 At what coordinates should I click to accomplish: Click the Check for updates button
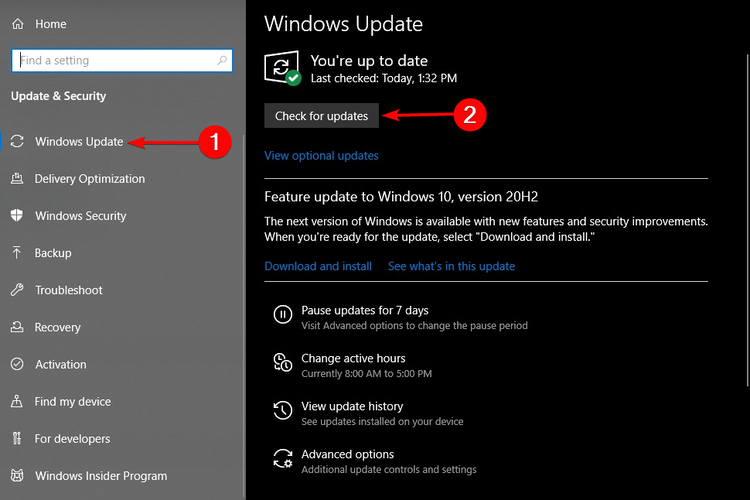321,116
